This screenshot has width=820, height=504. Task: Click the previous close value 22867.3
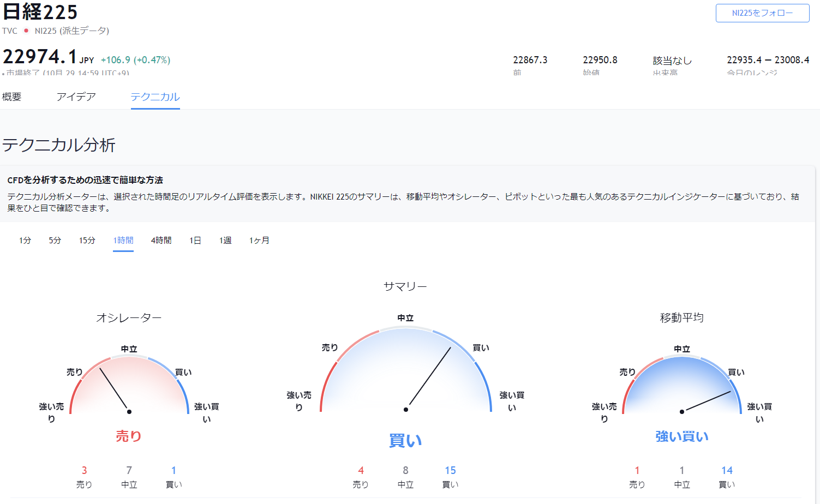[530, 60]
